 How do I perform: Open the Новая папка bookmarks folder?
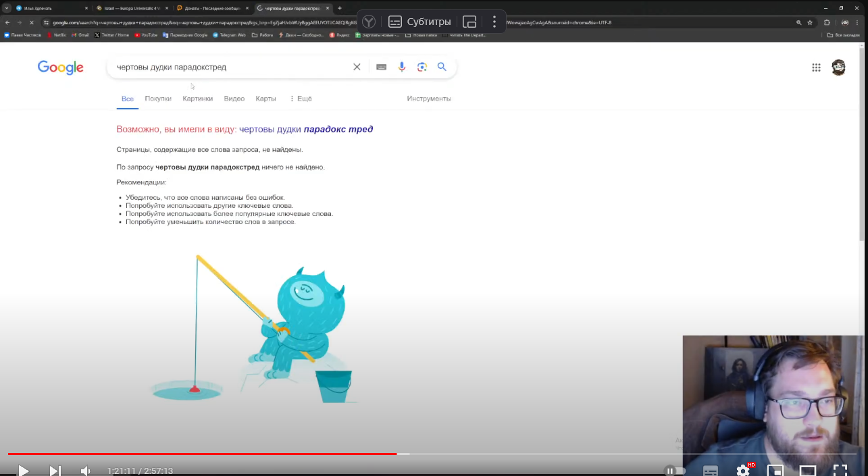point(420,34)
